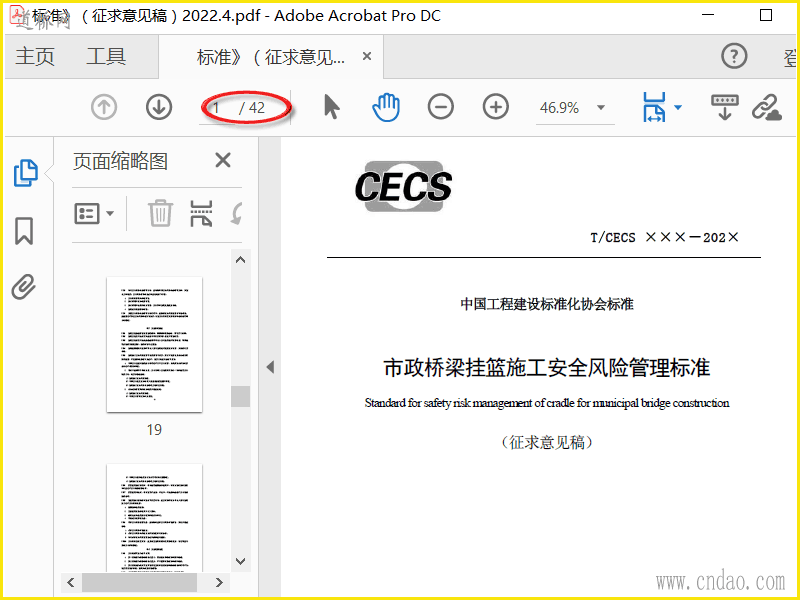The width and height of the screenshot is (800, 600).
Task: Click the CECS logo in document
Action: [x=403, y=186]
